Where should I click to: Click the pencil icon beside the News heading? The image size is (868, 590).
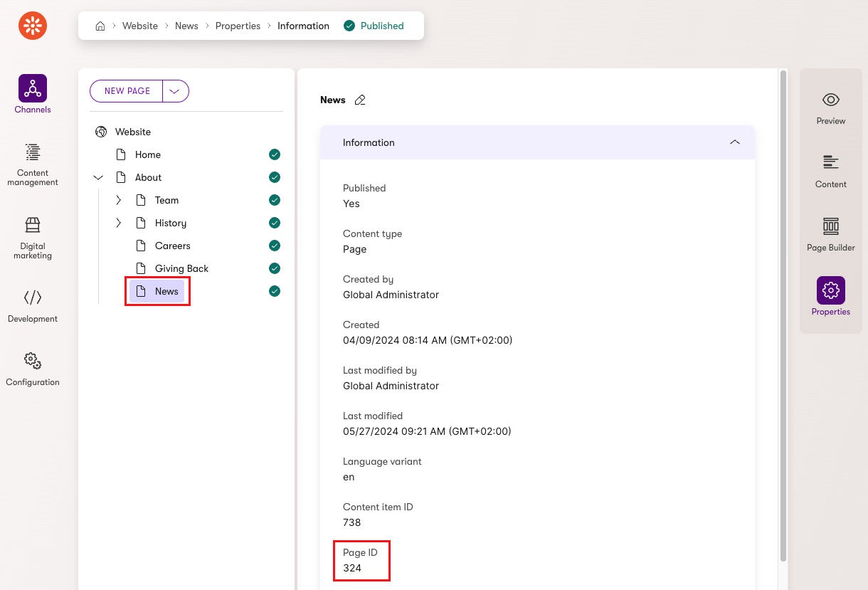point(360,100)
